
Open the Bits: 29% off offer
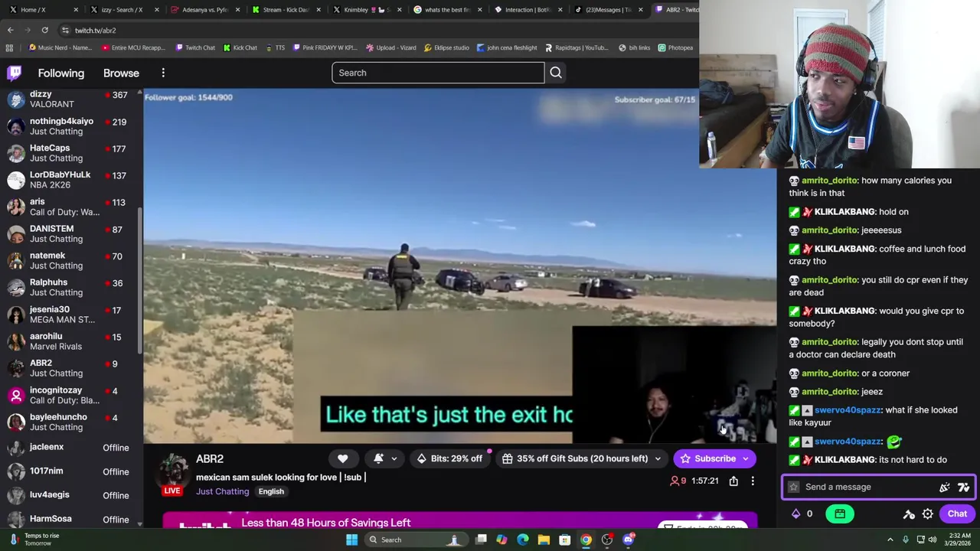[449, 458]
